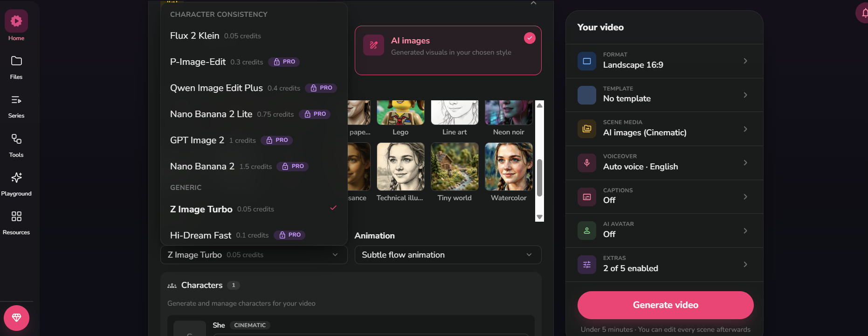Expand the Voiceover row chevron
Screen dimensions: 868x336
[745, 163]
